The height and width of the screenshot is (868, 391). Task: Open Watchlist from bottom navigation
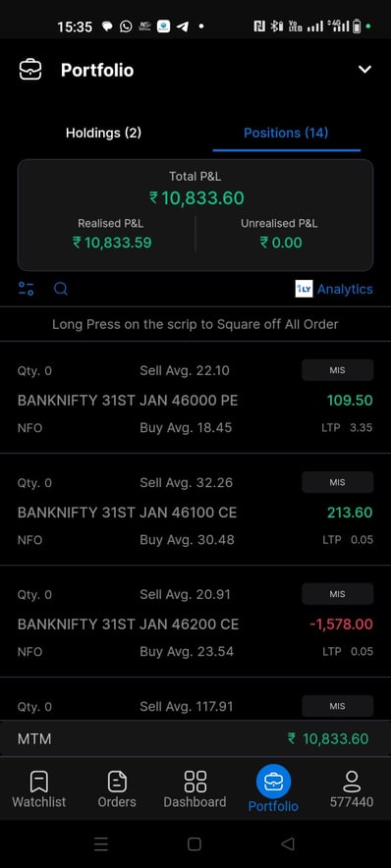[38, 789]
